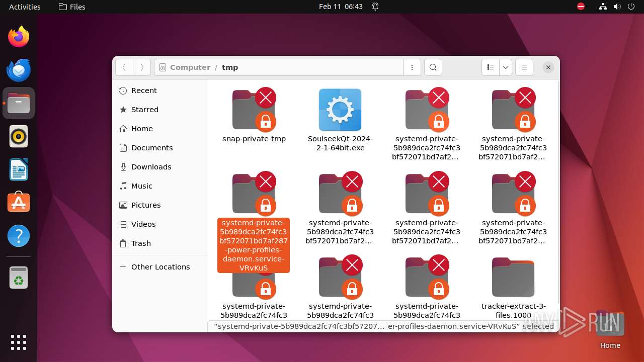The image size is (644, 362).
Task: Go to Home in the sidebar
Action: (x=159, y=129)
